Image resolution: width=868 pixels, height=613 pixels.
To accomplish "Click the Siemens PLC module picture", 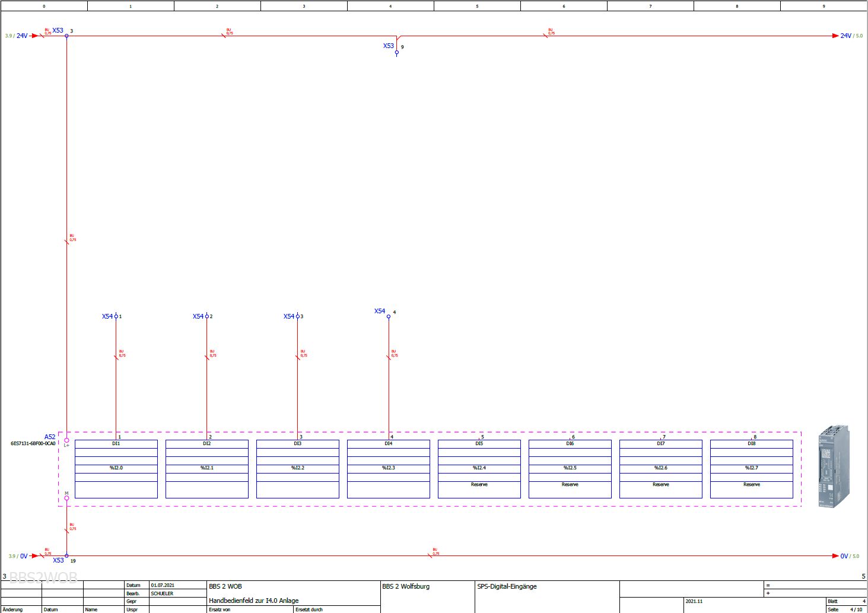I will click(834, 466).
